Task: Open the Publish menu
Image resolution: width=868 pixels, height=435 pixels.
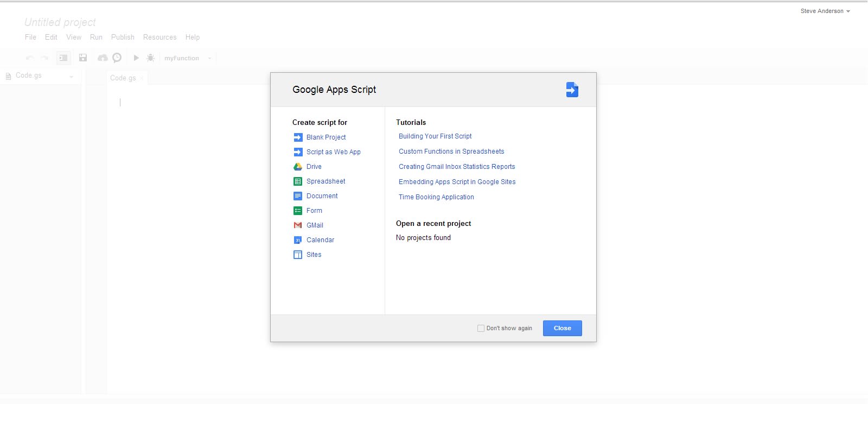Action: 123,37
